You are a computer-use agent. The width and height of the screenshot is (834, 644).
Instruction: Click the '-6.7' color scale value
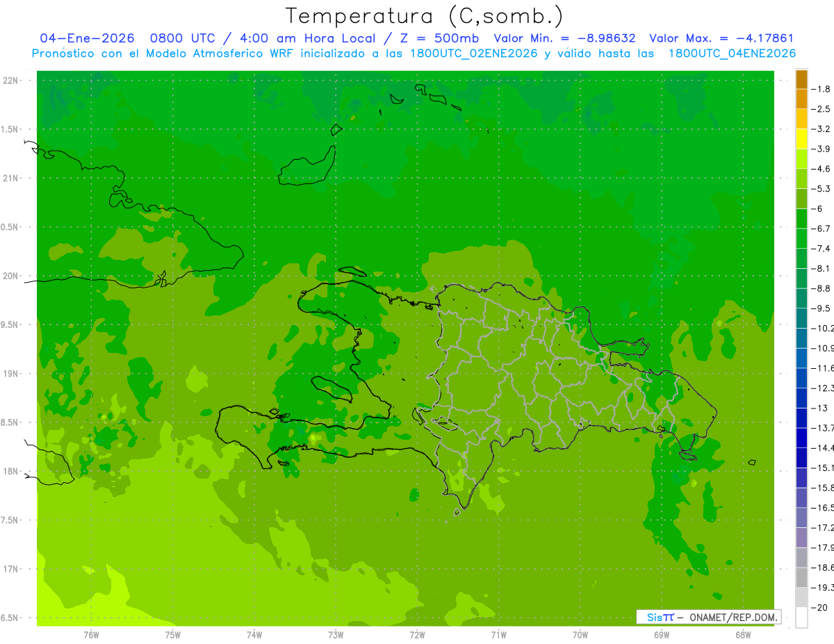click(821, 229)
